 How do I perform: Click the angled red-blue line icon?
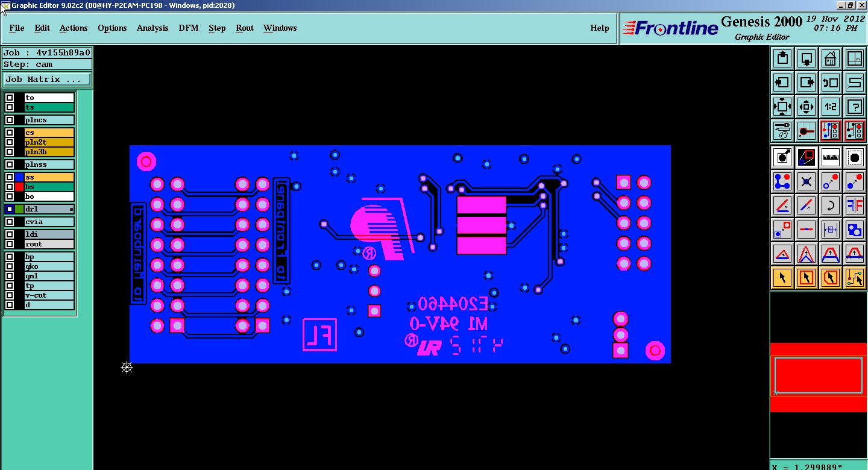pyautogui.click(x=782, y=205)
